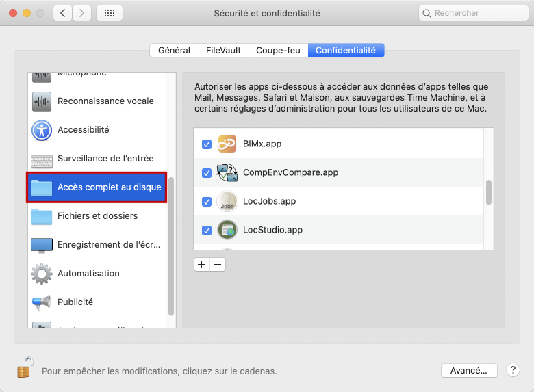This screenshot has width=534, height=392.
Task: Select the LocJobs.app row name
Action: point(269,201)
